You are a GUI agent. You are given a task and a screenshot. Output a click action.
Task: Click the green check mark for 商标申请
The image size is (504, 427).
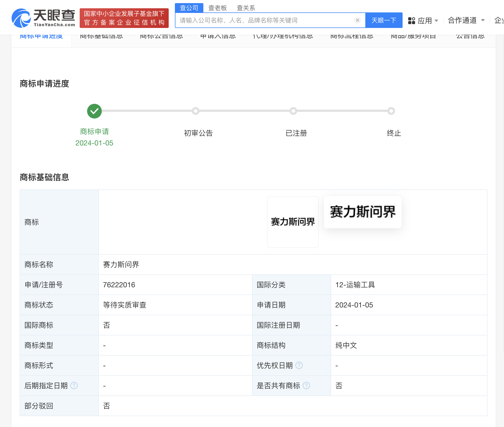[94, 111]
